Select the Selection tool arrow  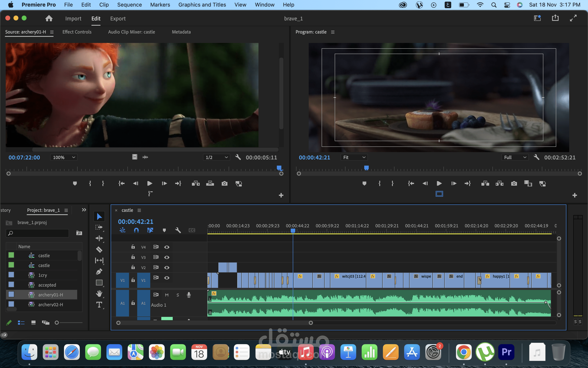(x=99, y=216)
